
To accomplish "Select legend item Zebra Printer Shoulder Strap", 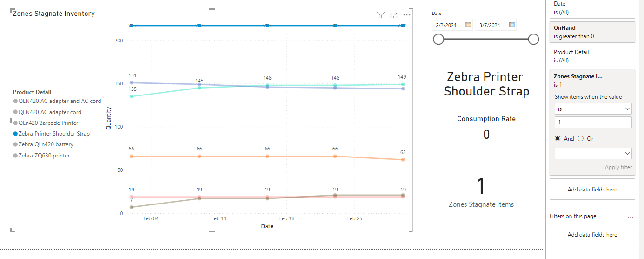I will point(51,134).
